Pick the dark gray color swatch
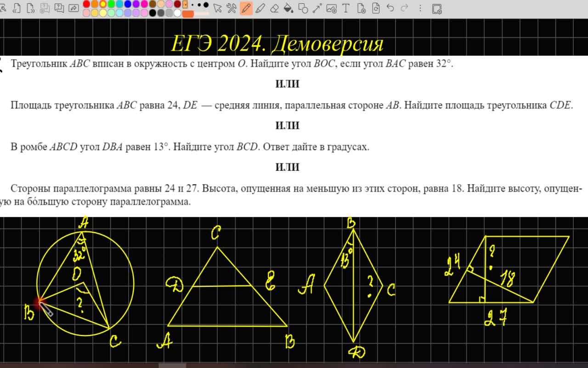This screenshot has width=588, height=368. [x=161, y=13]
